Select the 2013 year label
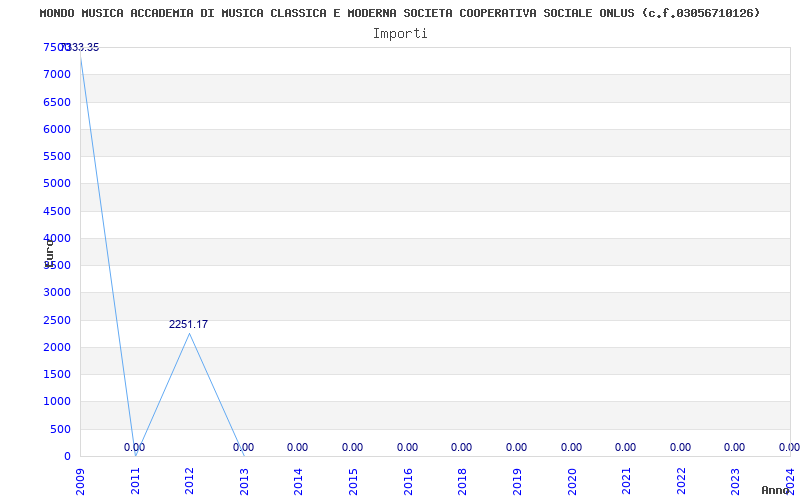Viewport: 800px width, 500px height. 244,481
